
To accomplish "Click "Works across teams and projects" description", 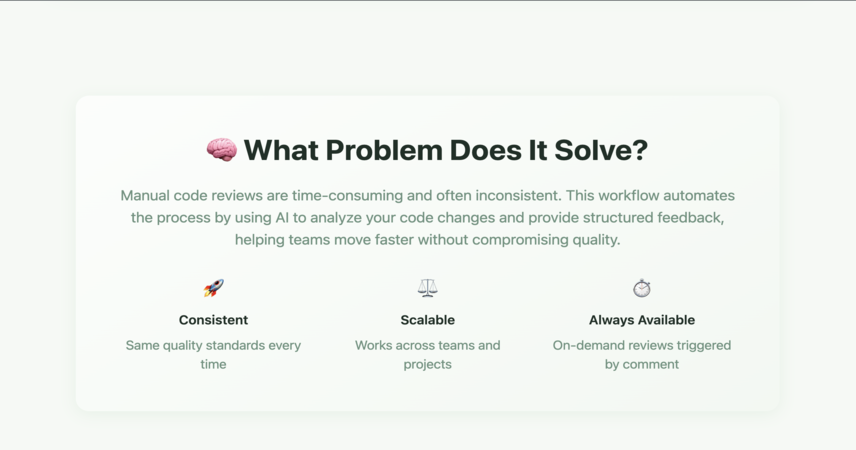I will coord(427,355).
